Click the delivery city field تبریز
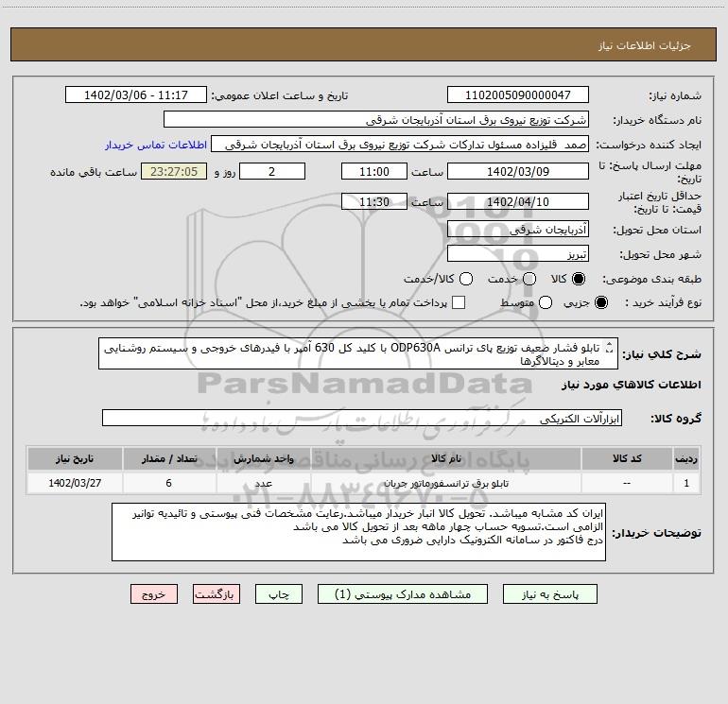 [x=518, y=253]
